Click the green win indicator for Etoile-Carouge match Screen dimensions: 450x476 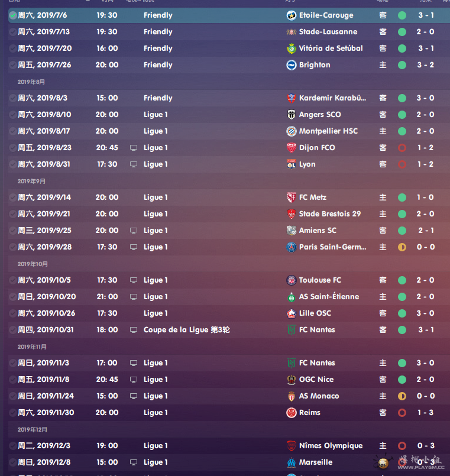point(402,15)
